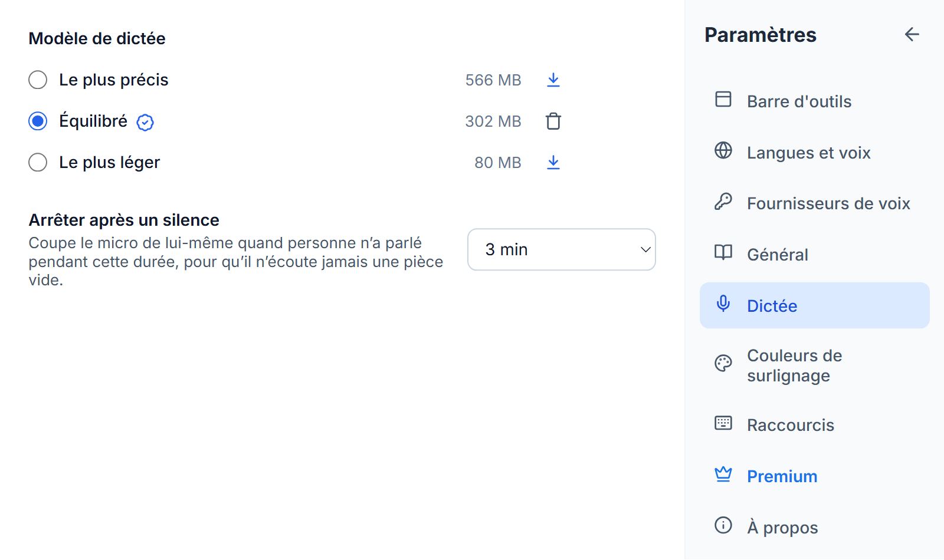
Task: Open the Langues et voix section
Action: tap(815, 152)
